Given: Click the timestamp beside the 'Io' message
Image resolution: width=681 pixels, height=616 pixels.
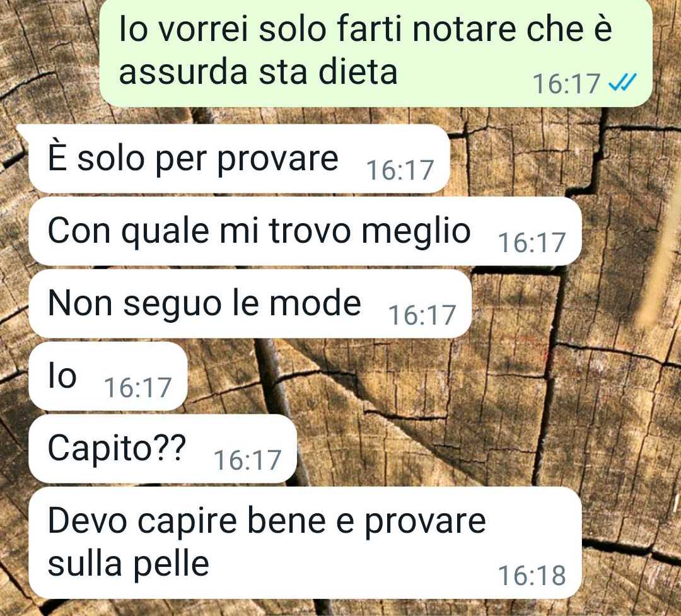Looking at the screenshot, I should click(x=138, y=387).
